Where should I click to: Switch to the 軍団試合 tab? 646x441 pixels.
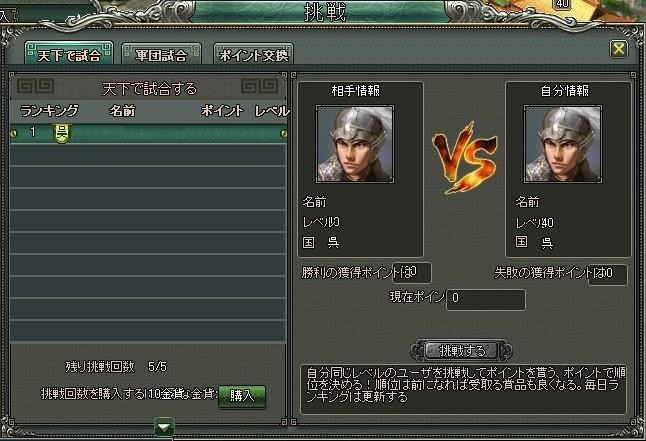[162, 54]
